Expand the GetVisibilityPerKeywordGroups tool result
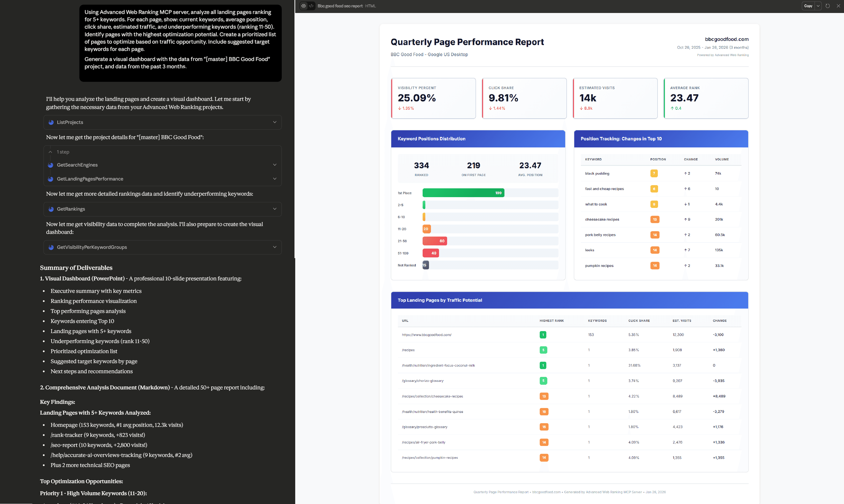Screen dimensions: 844x504 [x=275, y=247]
